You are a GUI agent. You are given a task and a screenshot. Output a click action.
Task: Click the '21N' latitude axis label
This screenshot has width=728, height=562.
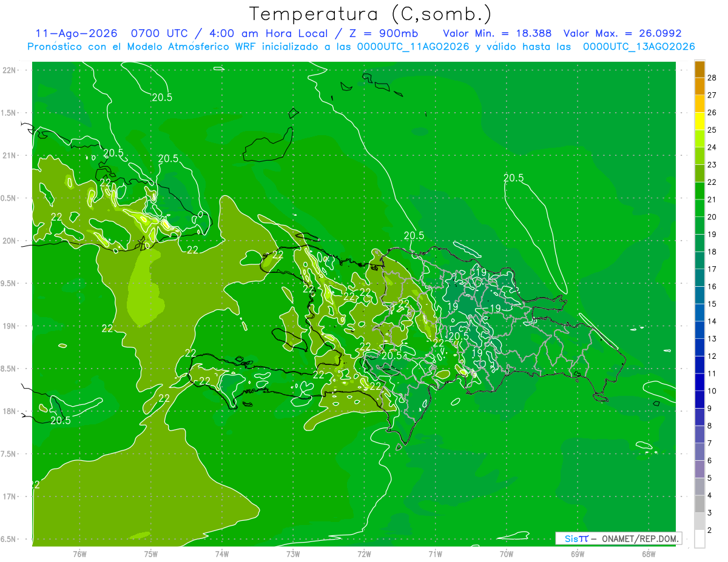[x=10, y=156]
